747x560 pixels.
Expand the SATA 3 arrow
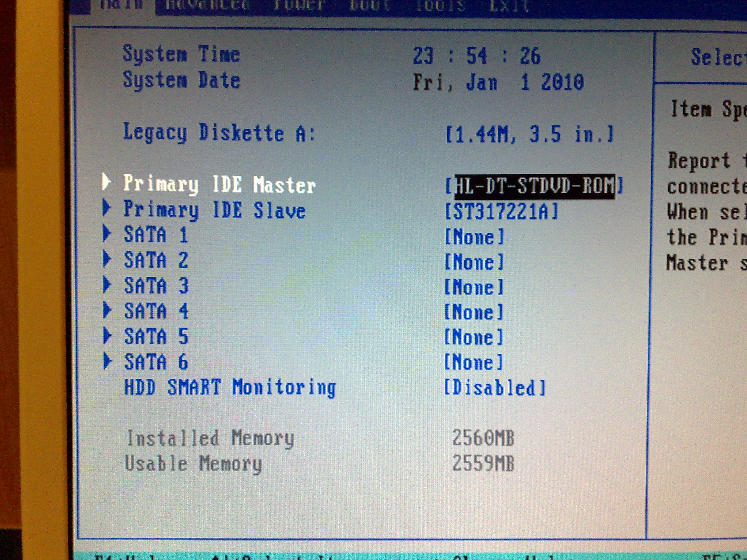[106, 285]
